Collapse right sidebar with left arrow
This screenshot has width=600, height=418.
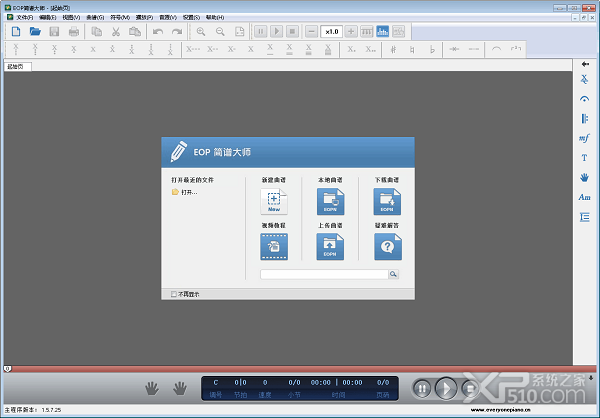[585, 64]
